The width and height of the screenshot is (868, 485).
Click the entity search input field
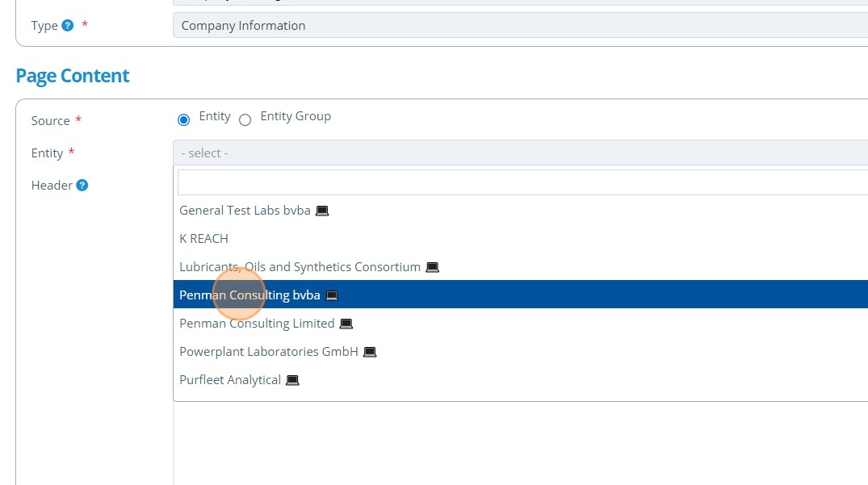[x=522, y=182]
